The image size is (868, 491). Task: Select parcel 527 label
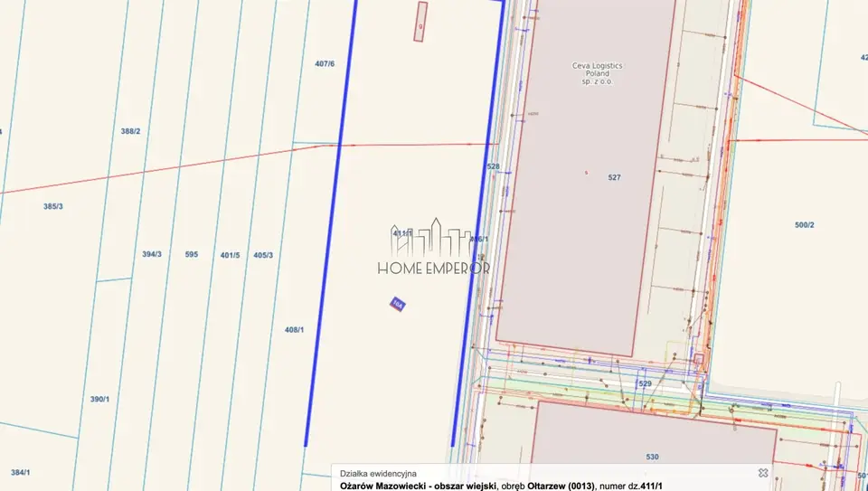click(615, 177)
